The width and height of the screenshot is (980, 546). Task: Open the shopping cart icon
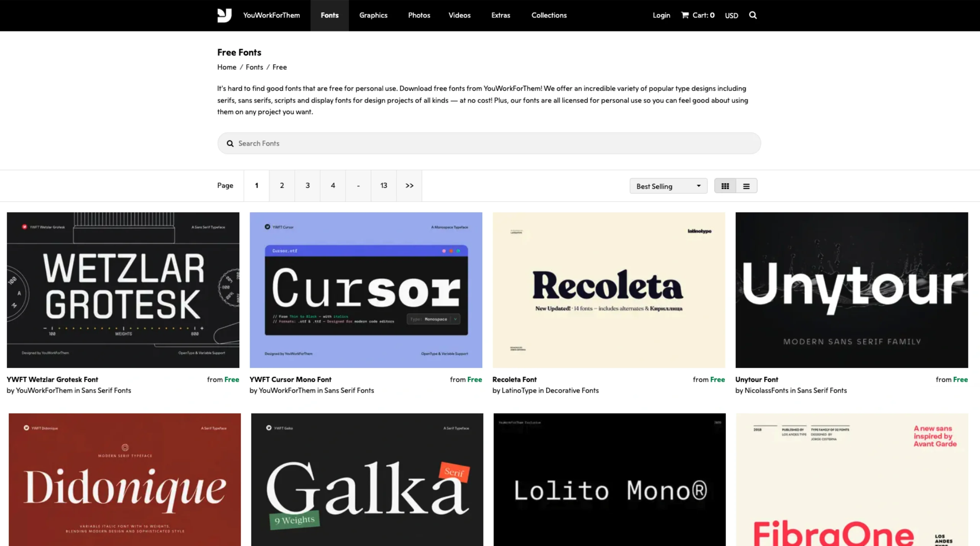[x=686, y=15]
